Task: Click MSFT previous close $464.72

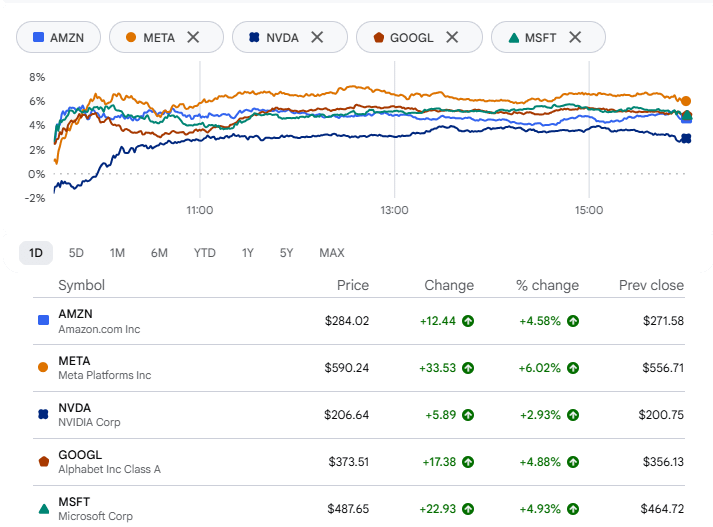Action: [x=662, y=509]
